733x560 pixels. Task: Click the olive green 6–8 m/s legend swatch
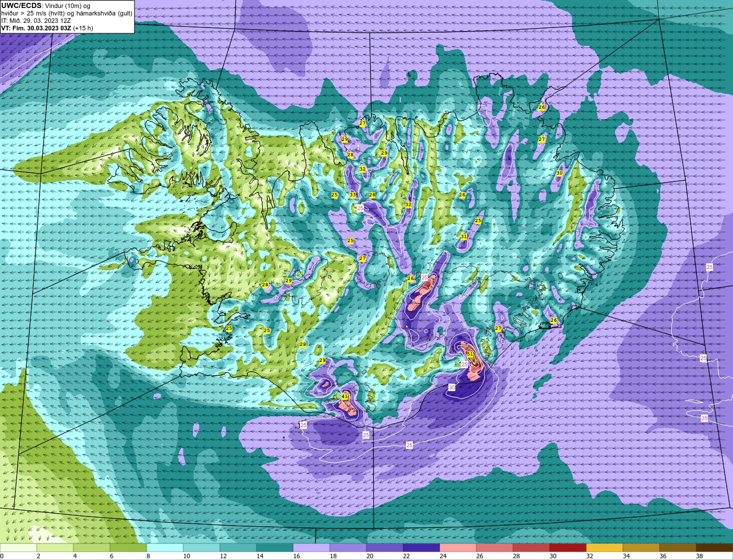point(128,548)
